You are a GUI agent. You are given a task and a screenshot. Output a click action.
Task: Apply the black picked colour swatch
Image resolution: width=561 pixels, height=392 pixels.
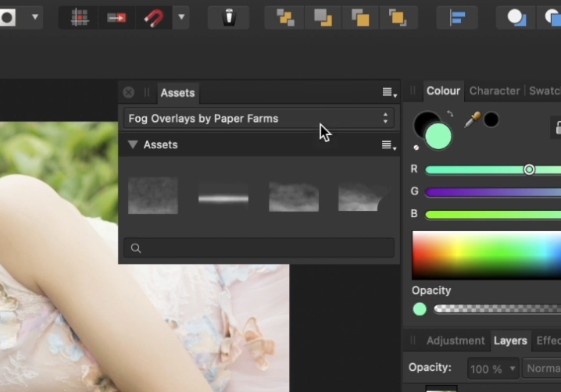click(491, 119)
